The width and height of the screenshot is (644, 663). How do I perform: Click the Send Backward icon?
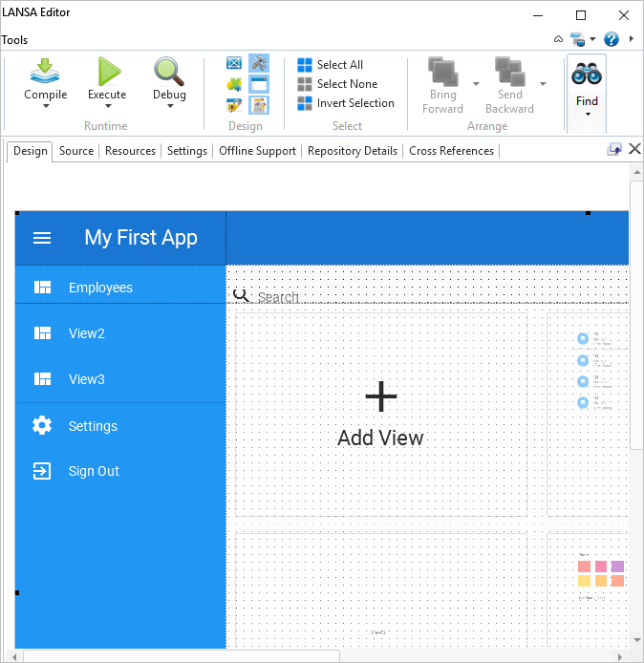pyautogui.click(x=510, y=71)
